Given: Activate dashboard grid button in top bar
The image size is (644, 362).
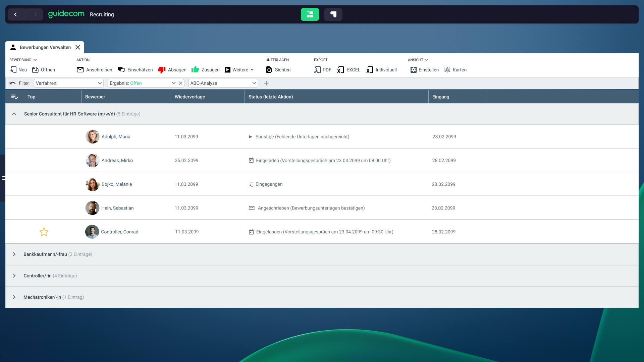Looking at the screenshot, I should 310,14.
